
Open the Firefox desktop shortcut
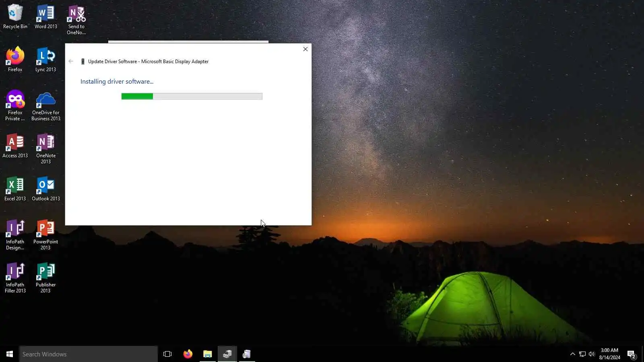click(15, 60)
